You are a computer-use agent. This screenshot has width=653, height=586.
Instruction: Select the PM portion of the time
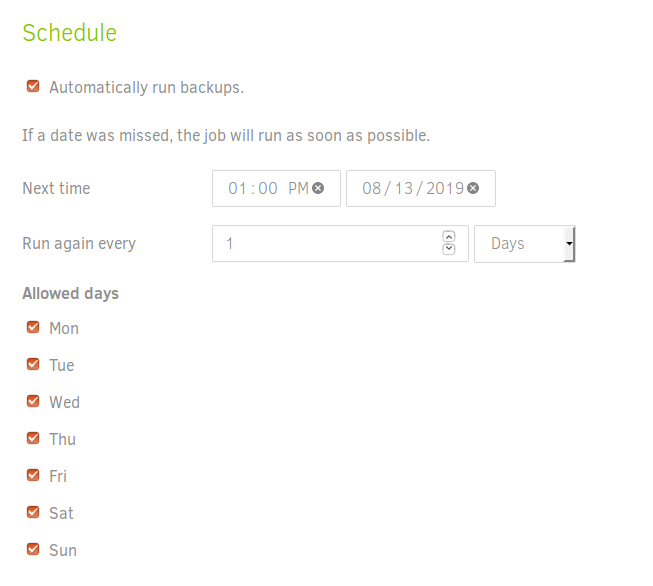coord(298,188)
